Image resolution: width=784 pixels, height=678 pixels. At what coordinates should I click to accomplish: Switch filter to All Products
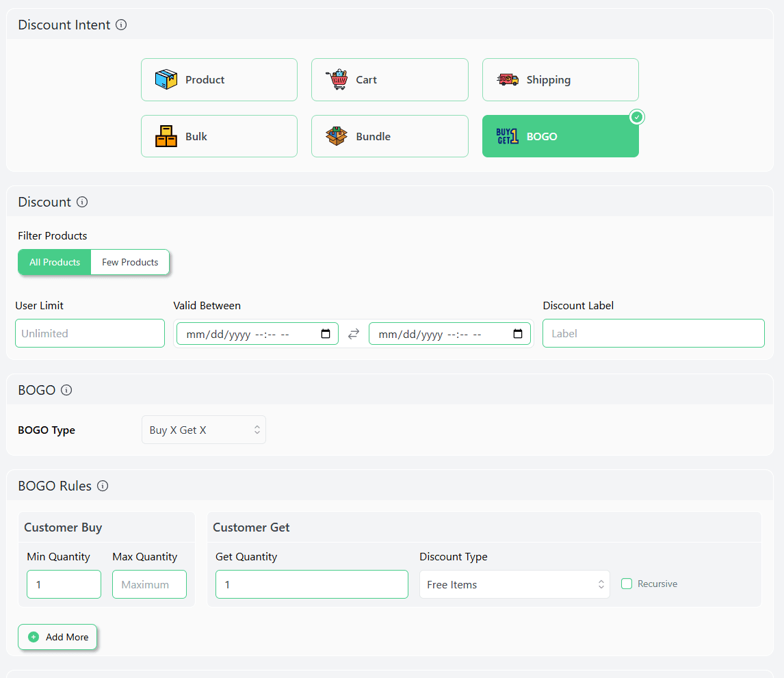pos(55,262)
